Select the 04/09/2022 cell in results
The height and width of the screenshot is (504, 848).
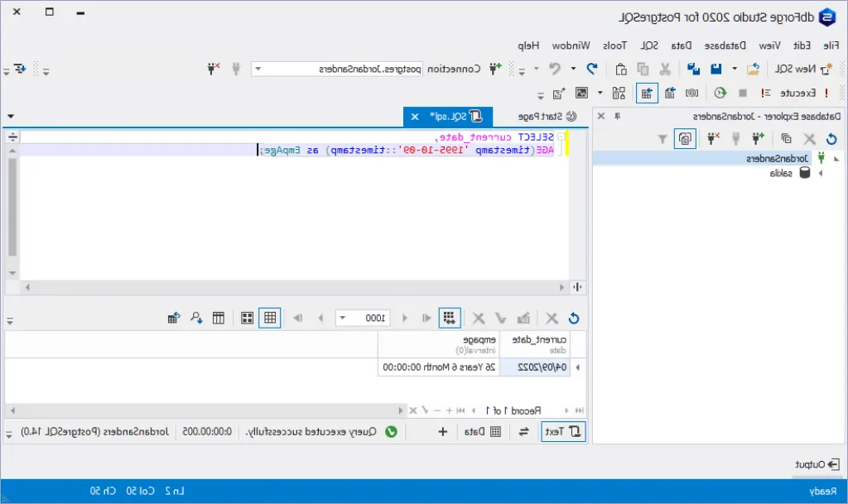(x=535, y=367)
